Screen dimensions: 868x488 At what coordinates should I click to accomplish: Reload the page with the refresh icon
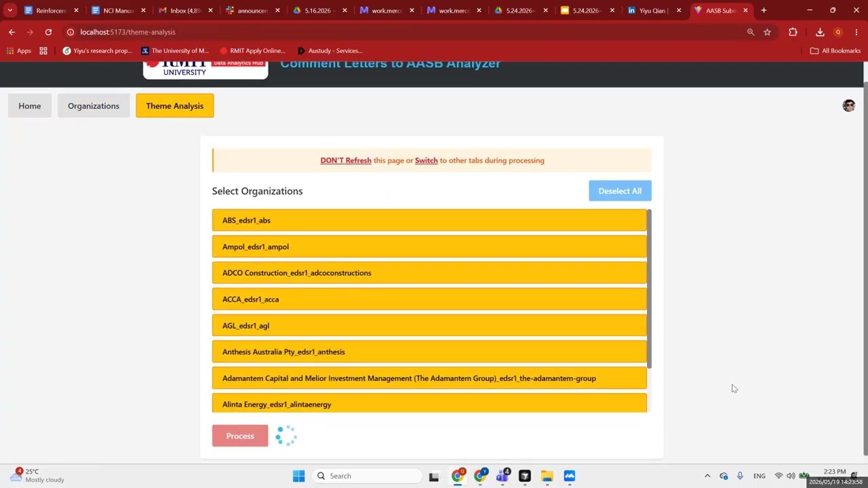coord(48,32)
